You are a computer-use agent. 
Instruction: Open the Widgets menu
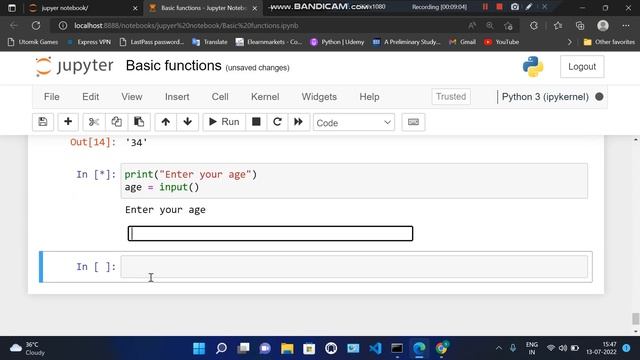pyautogui.click(x=319, y=97)
